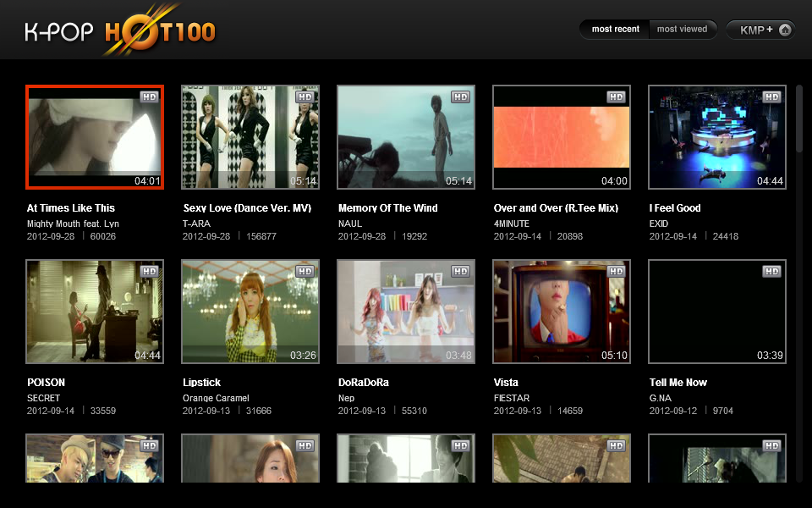
Task: Play the Over and Over video thumbnail
Action: click(x=562, y=137)
